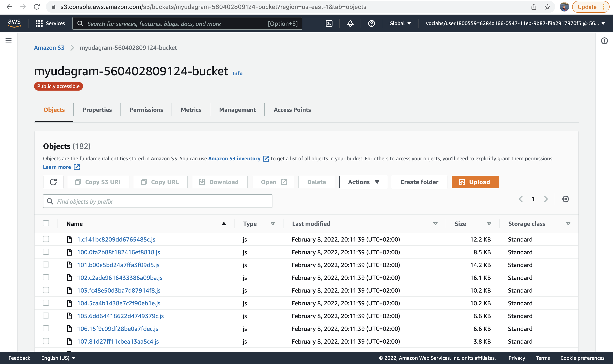Check the select-all objects checkbox
Viewport: 613px width, 364px height.
pos(46,223)
